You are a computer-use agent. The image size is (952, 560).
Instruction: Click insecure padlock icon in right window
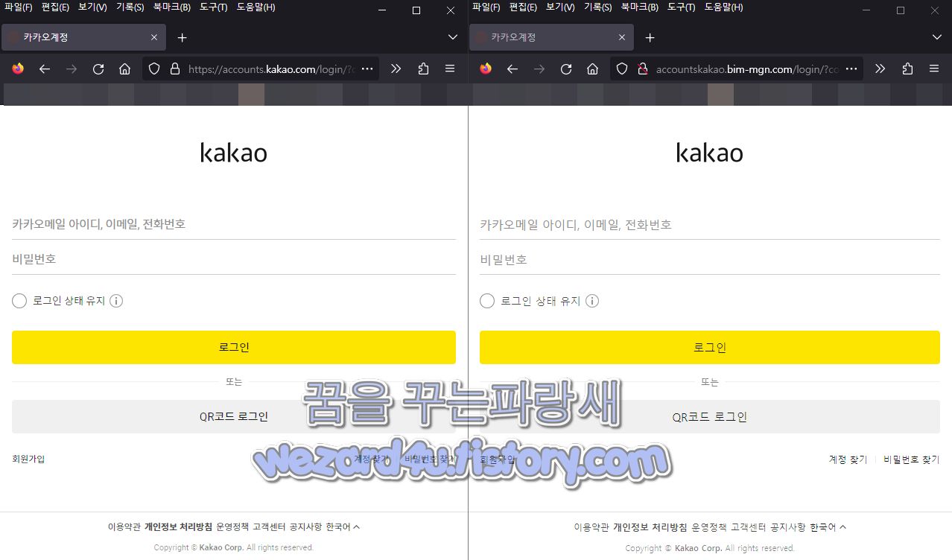(643, 69)
